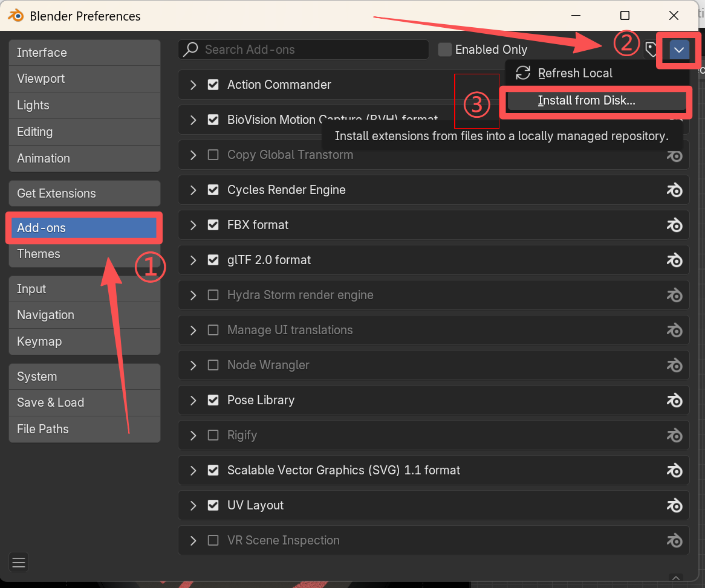Open the Viewport preferences tab
Image resolution: width=705 pixels, height=588 pixels.
click(x=85, y=79)
